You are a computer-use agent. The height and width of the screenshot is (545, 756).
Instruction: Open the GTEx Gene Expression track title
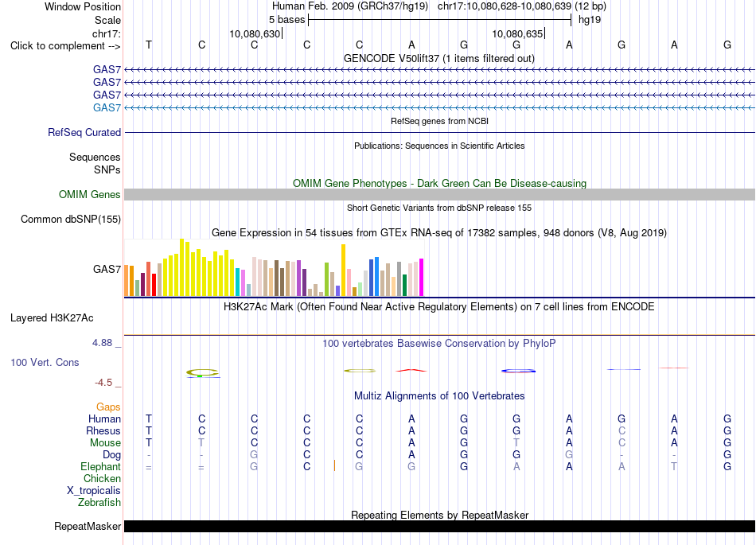click(x=439, y=233)
